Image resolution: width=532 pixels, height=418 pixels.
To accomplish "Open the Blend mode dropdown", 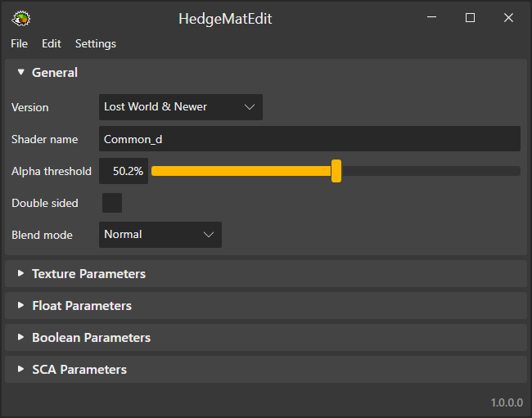I will (160, 235).
